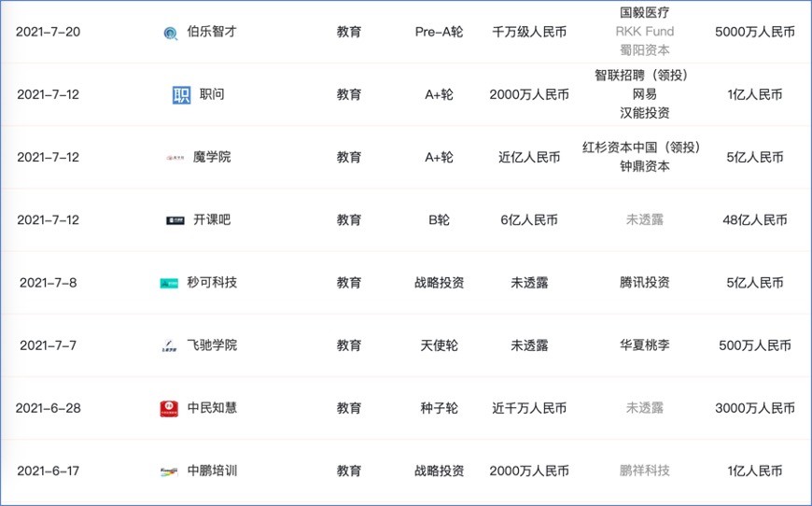The image size is (812, 506).
Task: Open the 秒可科技 company link
Action: pos(212,282)
